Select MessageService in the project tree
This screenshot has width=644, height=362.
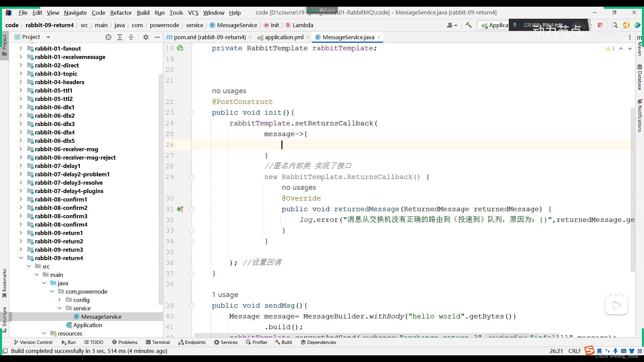[x=101, y=317]
